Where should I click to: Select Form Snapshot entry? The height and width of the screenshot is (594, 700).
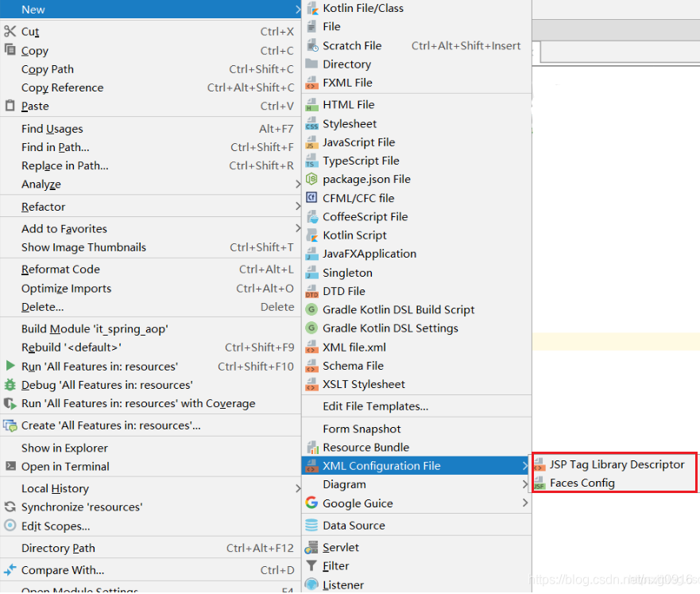pyautogui.click(x=416, y=429)
